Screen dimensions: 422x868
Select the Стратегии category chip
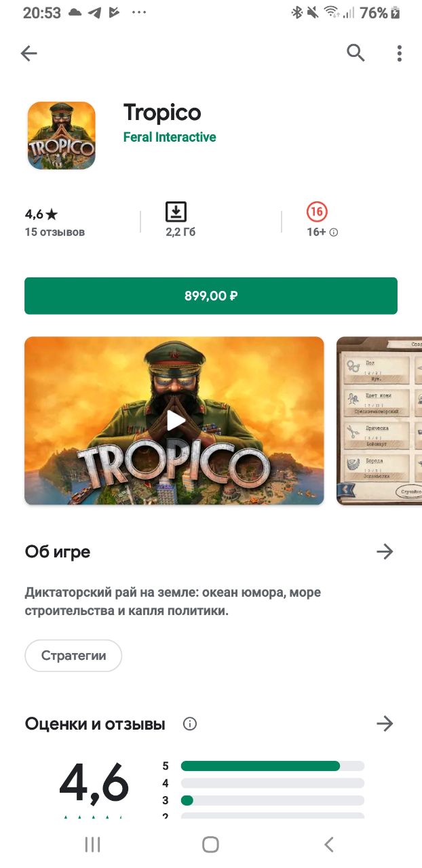coord(73,656)
